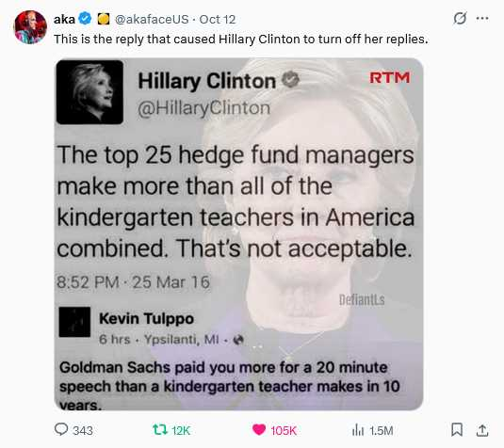Click the 105K likes count
Image resolution: width=504 pixels, height=448 pixels.
pos(284,430)
